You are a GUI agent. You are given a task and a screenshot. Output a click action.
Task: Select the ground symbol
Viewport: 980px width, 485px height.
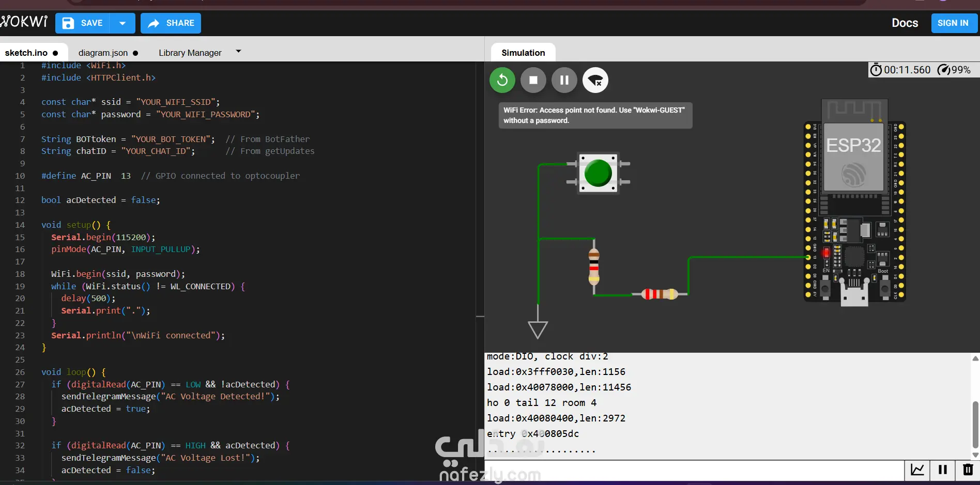pyautogui.click(x=538, y=329)
